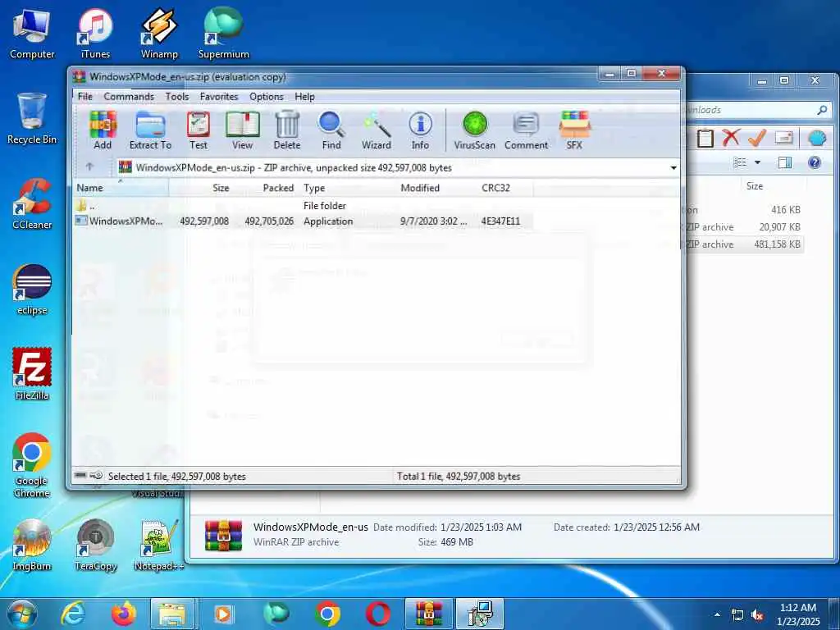
Task: Open the view options dropdown in Explorer
Action: [x=757, y=162]
